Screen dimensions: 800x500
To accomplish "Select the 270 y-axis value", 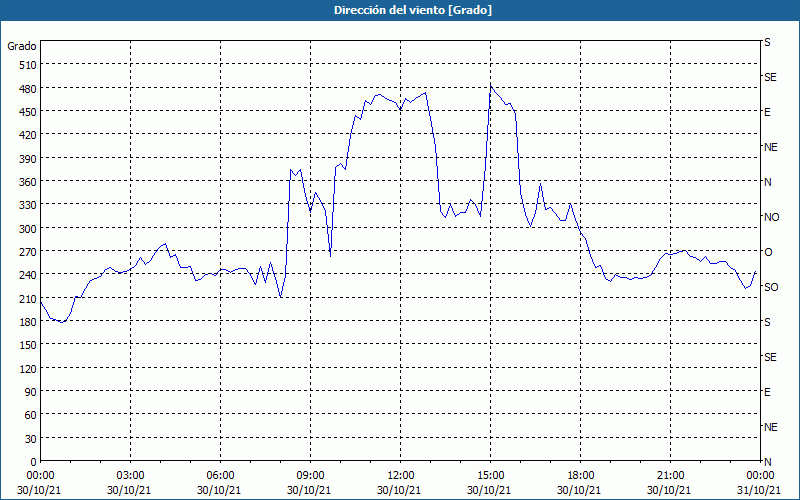I will pos(29,252).
